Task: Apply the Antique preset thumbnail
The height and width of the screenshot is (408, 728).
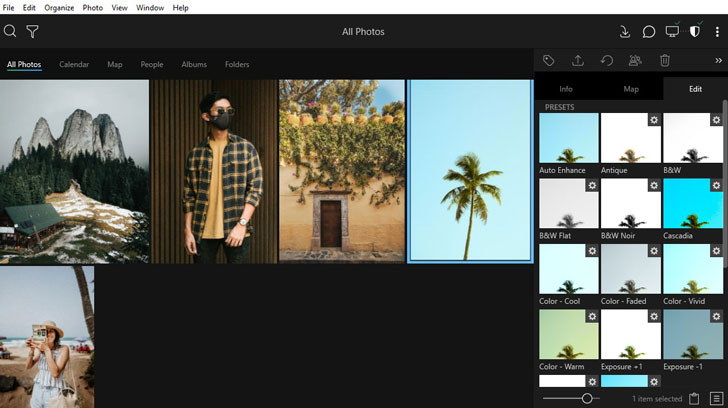Action: pyautogui.click(x=630, y=138)
